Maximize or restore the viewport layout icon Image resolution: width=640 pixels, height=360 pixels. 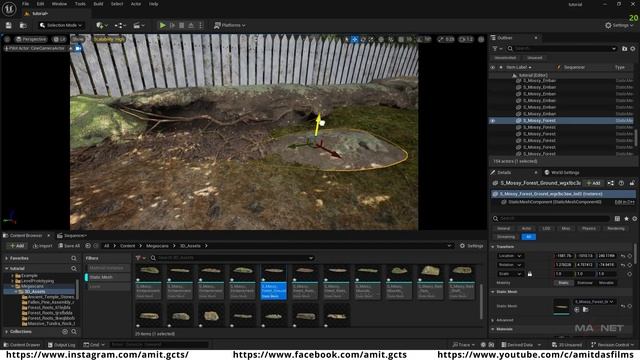[481, 39]
